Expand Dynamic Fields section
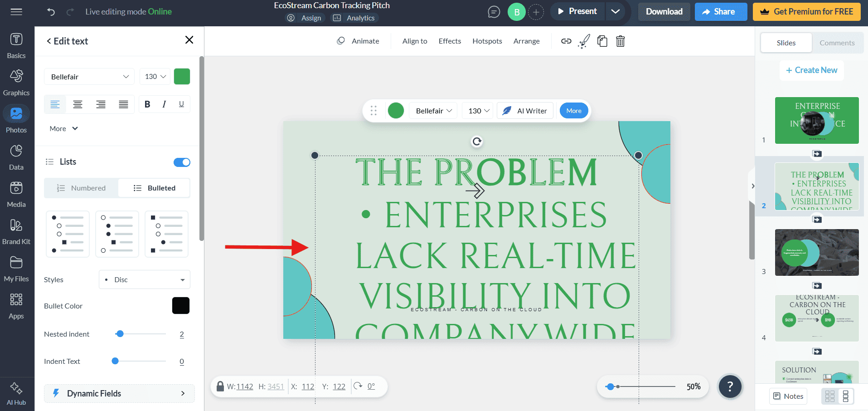The height and width of the screenshot is (411, 868). 119,393
